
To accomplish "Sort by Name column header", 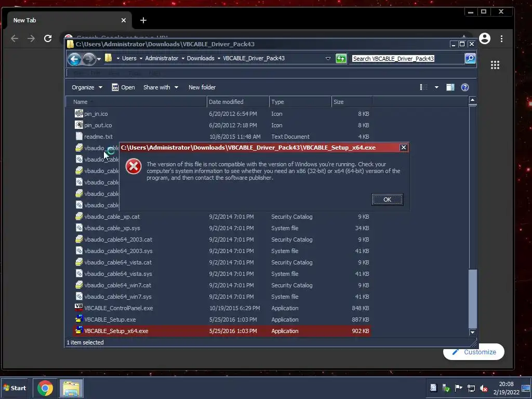I will pyautogui.click(x=136, y=102).
